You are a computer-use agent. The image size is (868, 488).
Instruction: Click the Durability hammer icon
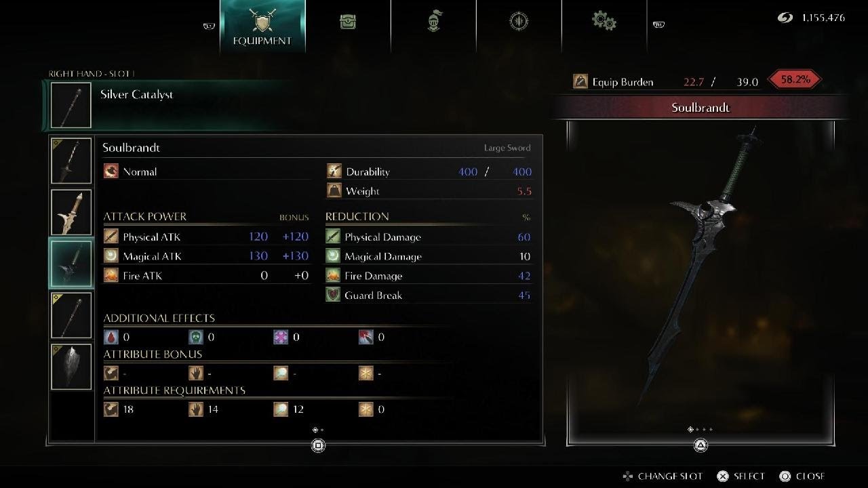(334, 171)
